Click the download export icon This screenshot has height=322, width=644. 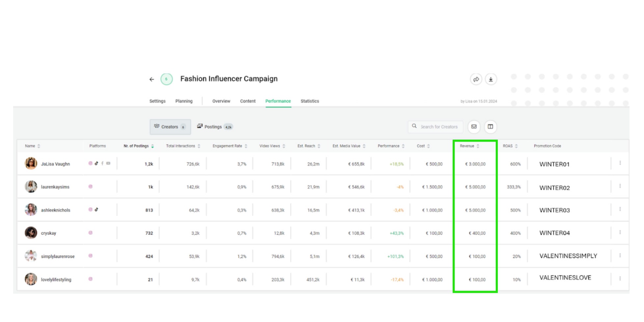[491, 79]
